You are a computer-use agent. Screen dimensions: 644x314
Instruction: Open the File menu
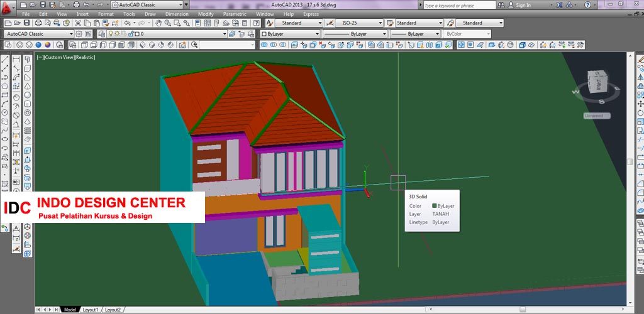(25, 14)
